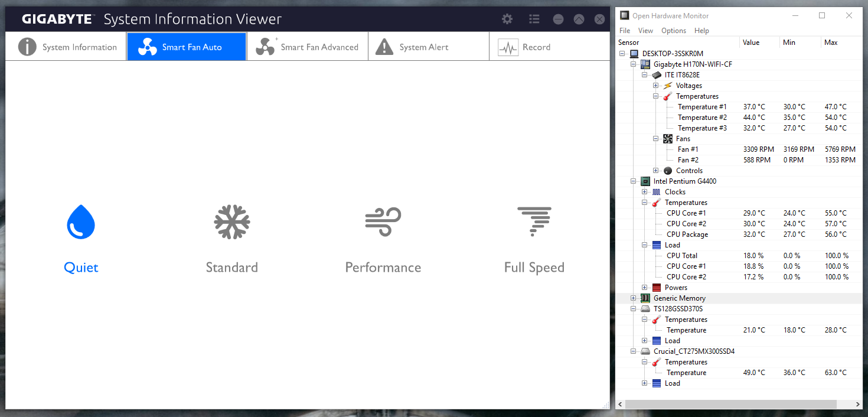Expand the Generic Memory node
This screenshot has width=868, height=417.
point(634,298)
